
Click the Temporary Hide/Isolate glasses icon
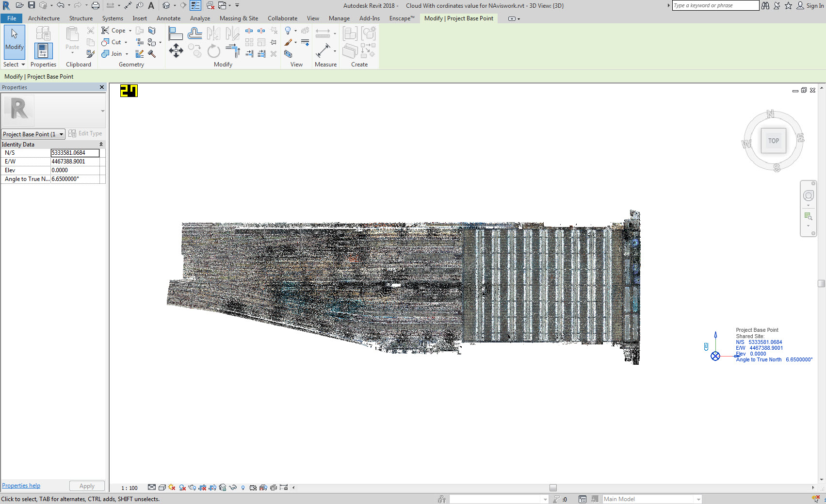232,488
